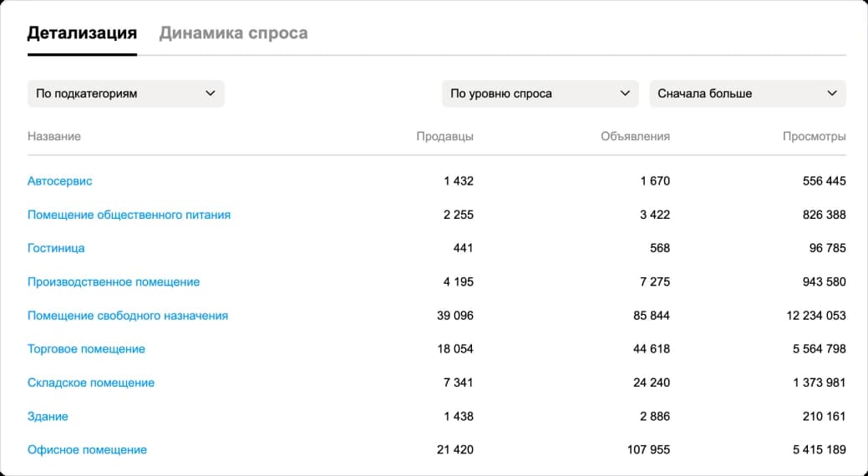Select Помещение свободного назначения link
868x476 pixels.
click(128, 316)
